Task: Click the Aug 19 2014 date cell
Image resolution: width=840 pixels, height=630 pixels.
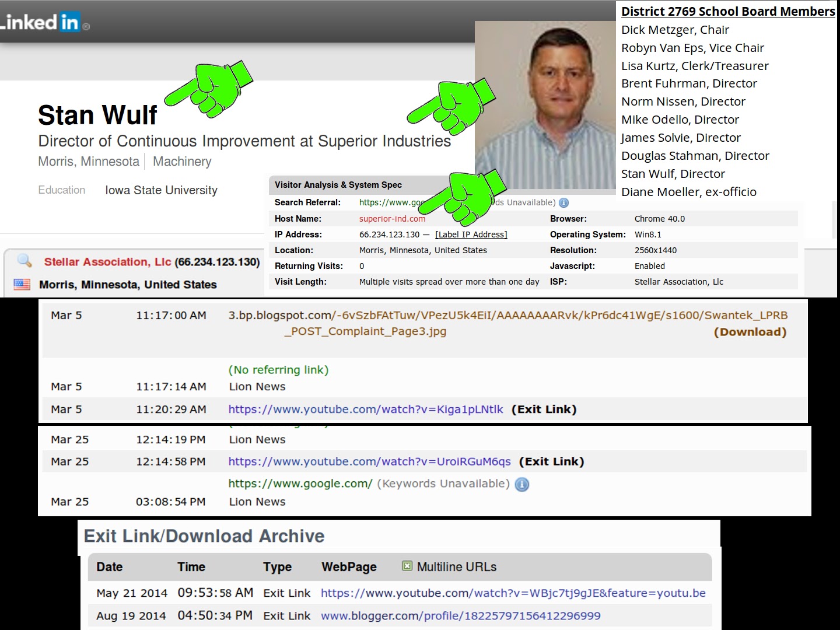Action: (131, 616)
